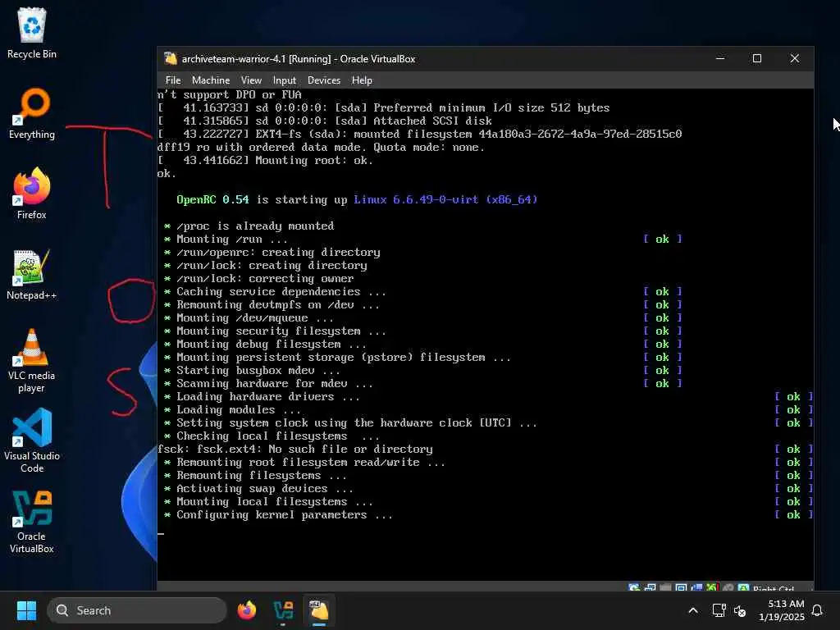Click the 'Setting system clock using the hardware clock' line
Image resolution: width=840 pixels, height=630 pixels.
click(x=356, y=422)
